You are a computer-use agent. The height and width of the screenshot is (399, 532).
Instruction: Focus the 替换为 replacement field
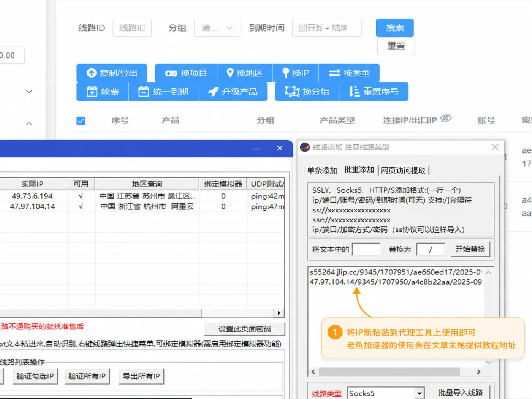(x=431, y=249)
